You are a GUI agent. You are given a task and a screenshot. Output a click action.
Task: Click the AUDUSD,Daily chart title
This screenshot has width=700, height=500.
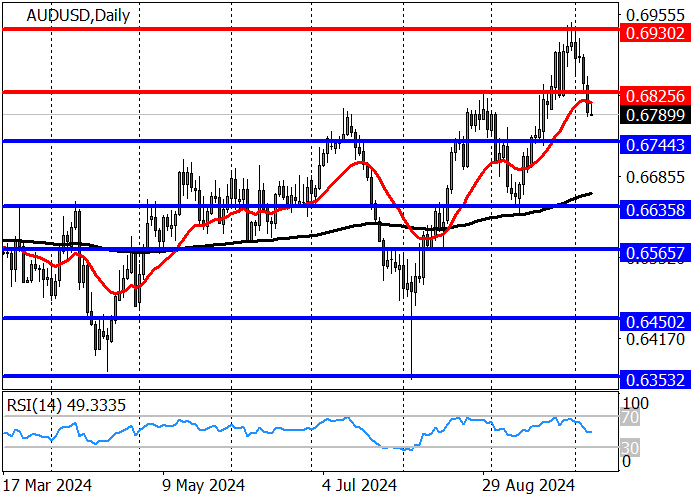pos(78,16)
